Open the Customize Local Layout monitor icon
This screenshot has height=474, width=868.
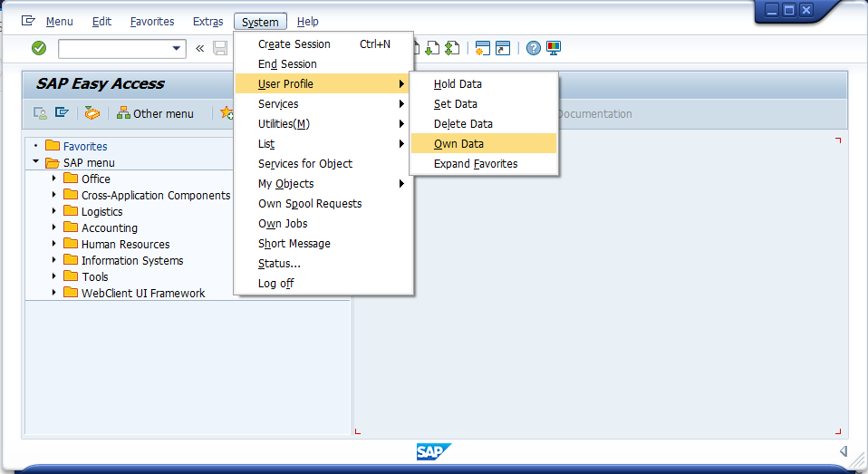click(554, 48)
